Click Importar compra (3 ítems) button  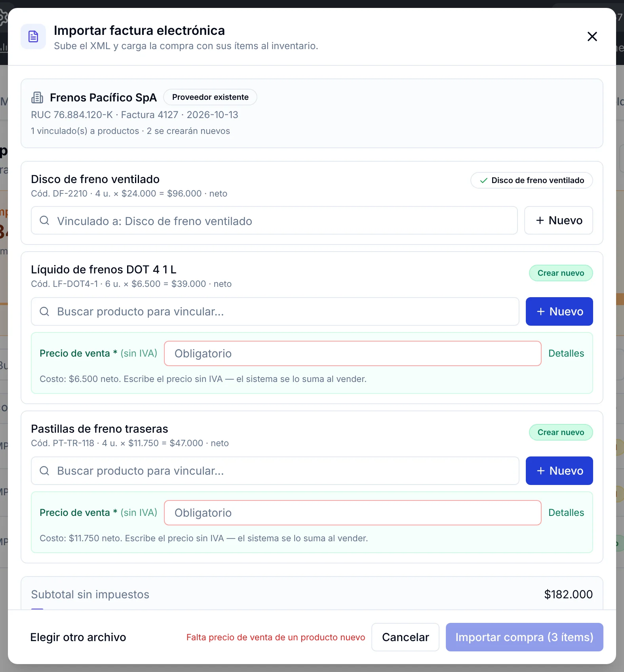(x=524, y=637)
